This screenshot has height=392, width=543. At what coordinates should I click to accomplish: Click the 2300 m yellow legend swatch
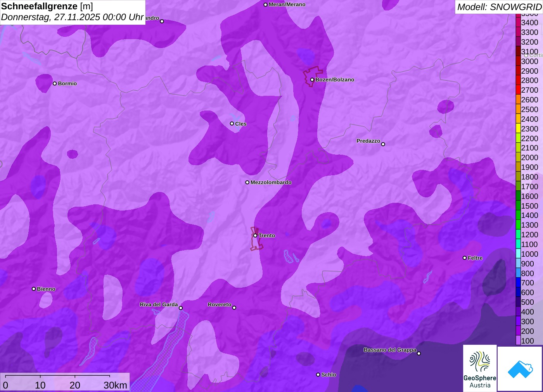(x=518, y=129)
